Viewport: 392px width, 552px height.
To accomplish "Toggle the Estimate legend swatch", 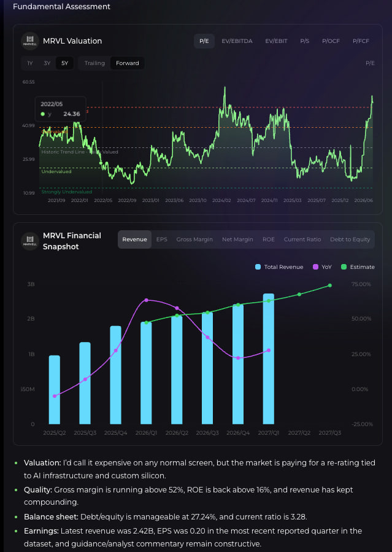I will click(344, 267).
